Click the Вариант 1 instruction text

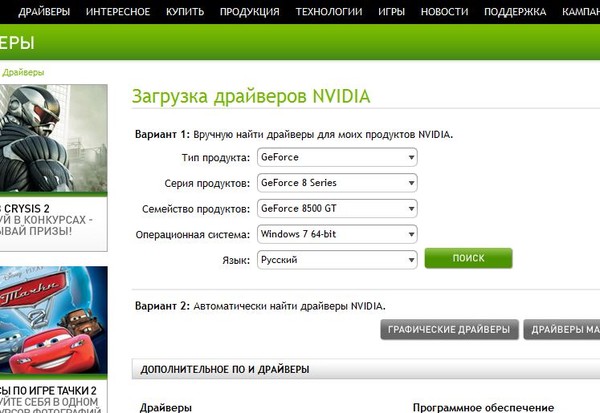tap(294, 135)
